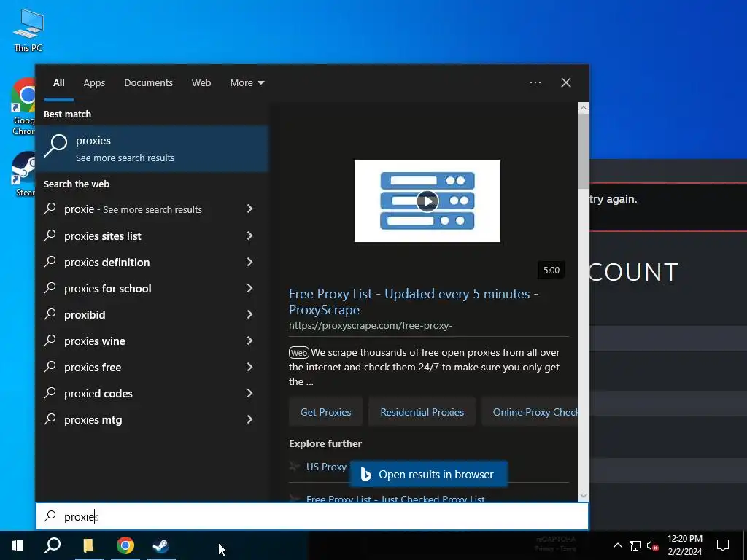Select the All search tab
The height and width of the screenshot is (560, 747).
[58, 83]
